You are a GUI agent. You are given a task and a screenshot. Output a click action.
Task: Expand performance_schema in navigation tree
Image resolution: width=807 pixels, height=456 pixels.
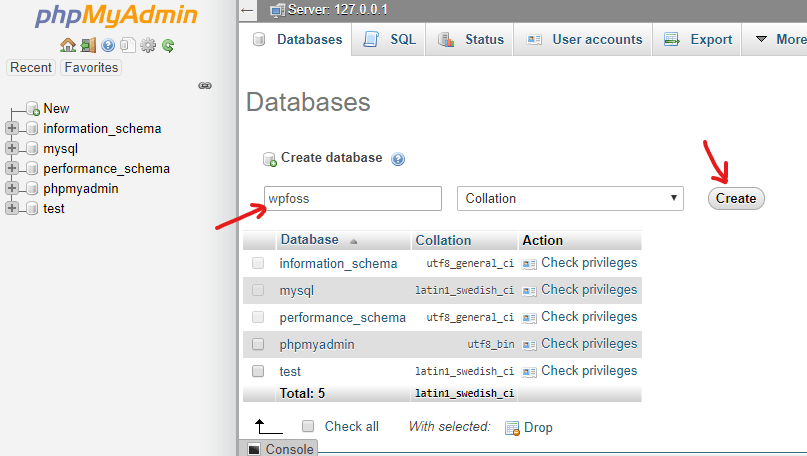point(12,168)
